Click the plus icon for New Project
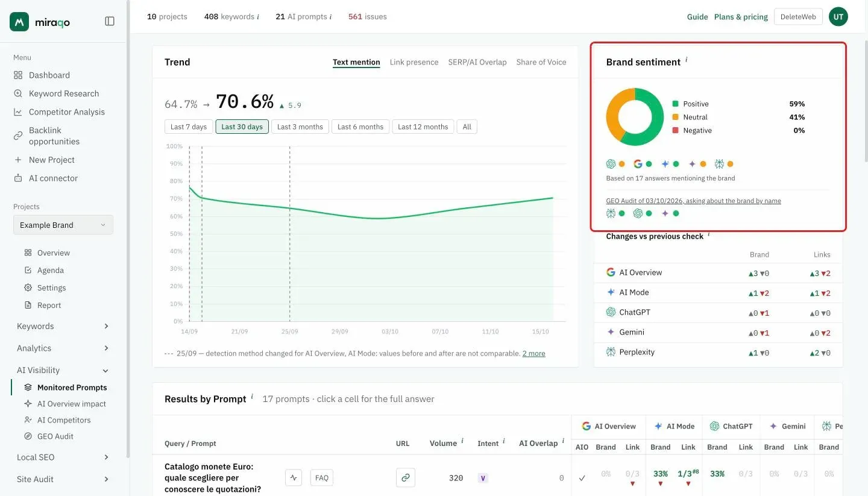Screen dimensions: 868x496 point(18,160)
